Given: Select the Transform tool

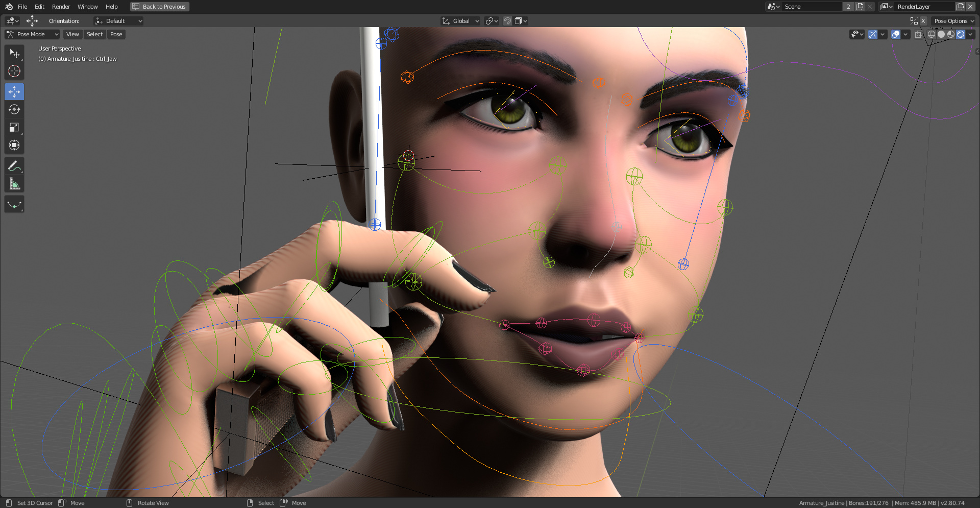Looking at the screenshot, I should point(14,145).
